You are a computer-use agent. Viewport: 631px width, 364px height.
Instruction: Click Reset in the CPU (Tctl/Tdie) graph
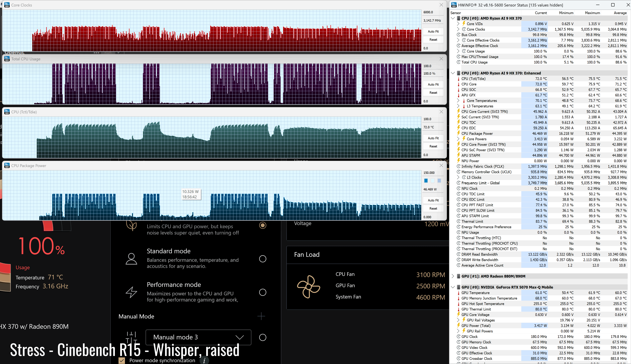(433, 146)
